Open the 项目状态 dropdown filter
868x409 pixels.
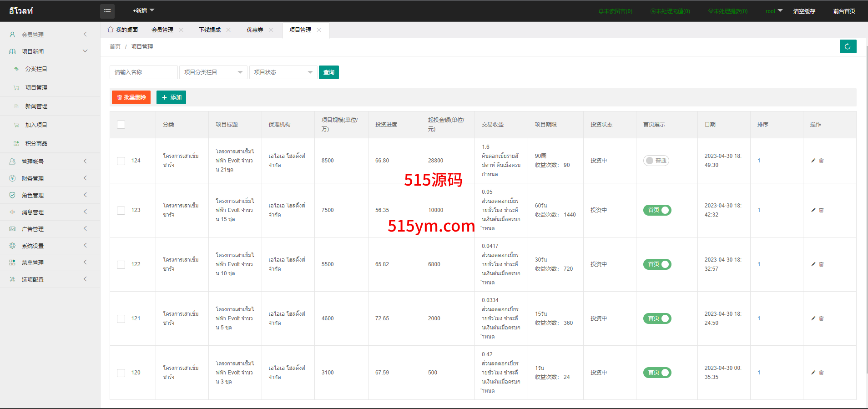[283, 72]
